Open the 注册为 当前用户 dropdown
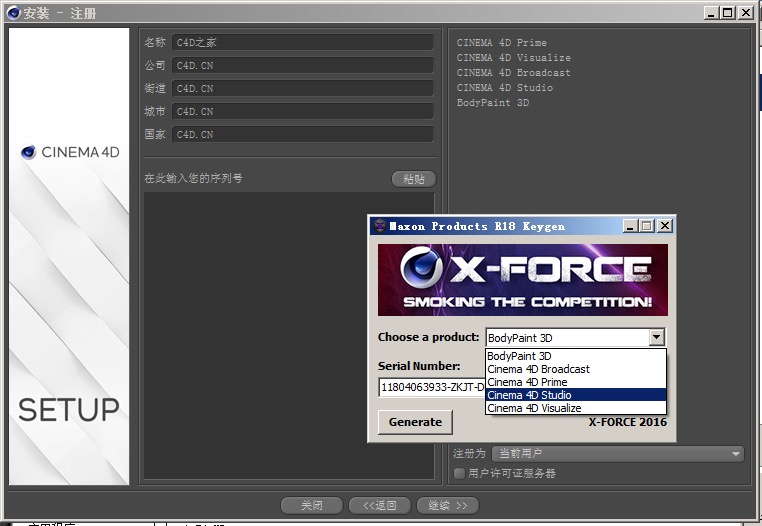The height and width of the screenshot is (526, 762). 618,454
